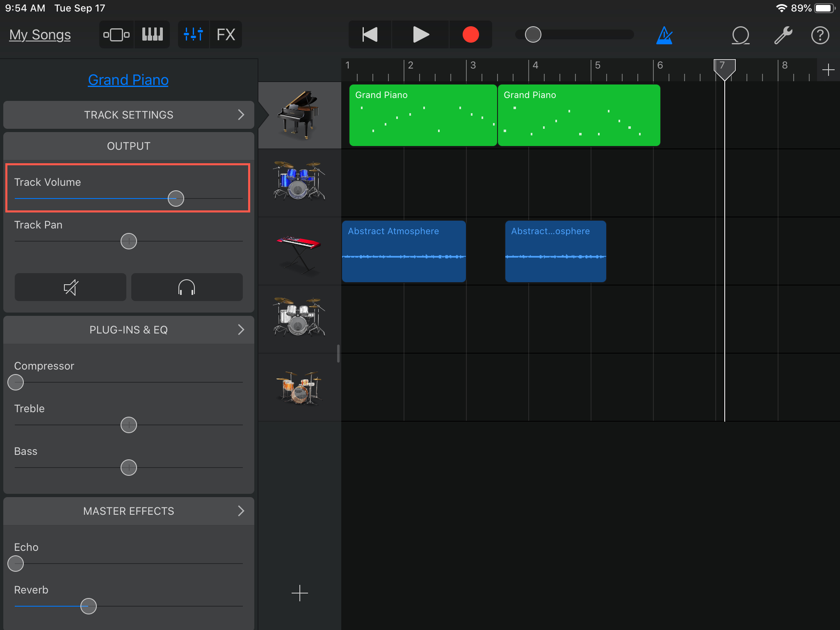Click the metronome icon

pyautogui.click(x=664, y=34)
